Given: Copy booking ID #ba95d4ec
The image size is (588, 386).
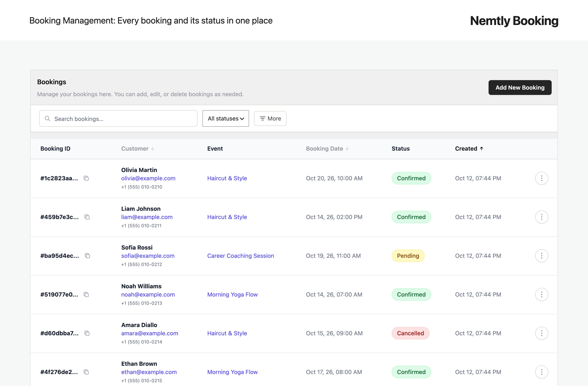Looking at the screenshot, I should tap(87, 256).
